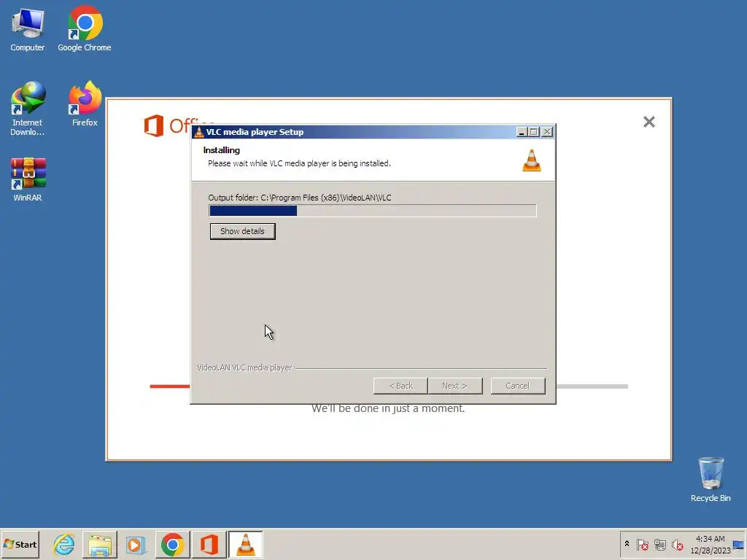The width and height of the screenshot is (747, 560).
Task: Open the Action Center flag icon
Action: tap(642, 544)
